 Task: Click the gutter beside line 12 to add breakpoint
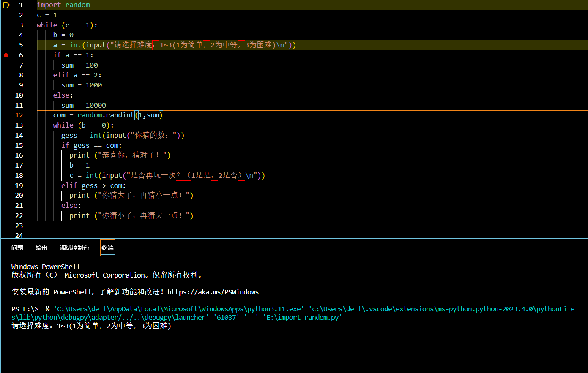point(6,115)
